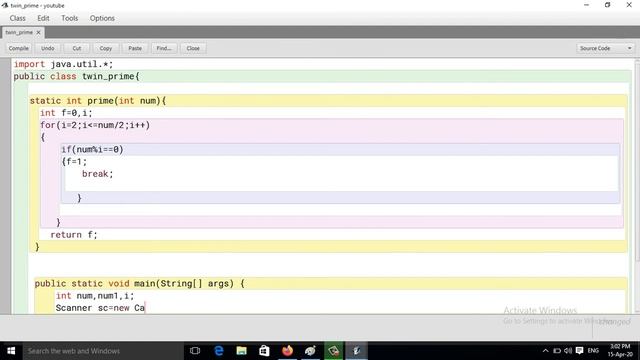This screenshot has width=640, height=360.
Task: Click the 'return f;' line
Action: pos(74,235)
